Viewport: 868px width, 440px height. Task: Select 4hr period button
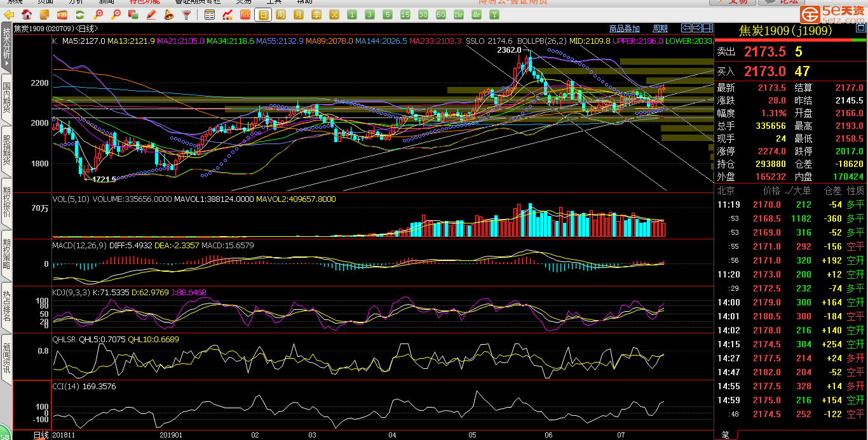(x=477, y=15)
